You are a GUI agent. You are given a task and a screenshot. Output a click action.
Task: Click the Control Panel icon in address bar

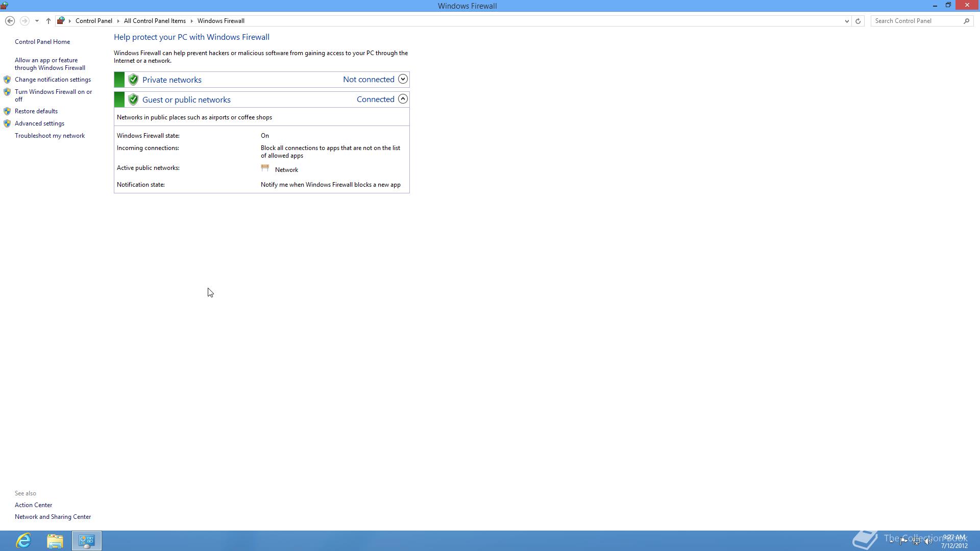[61, 21]
